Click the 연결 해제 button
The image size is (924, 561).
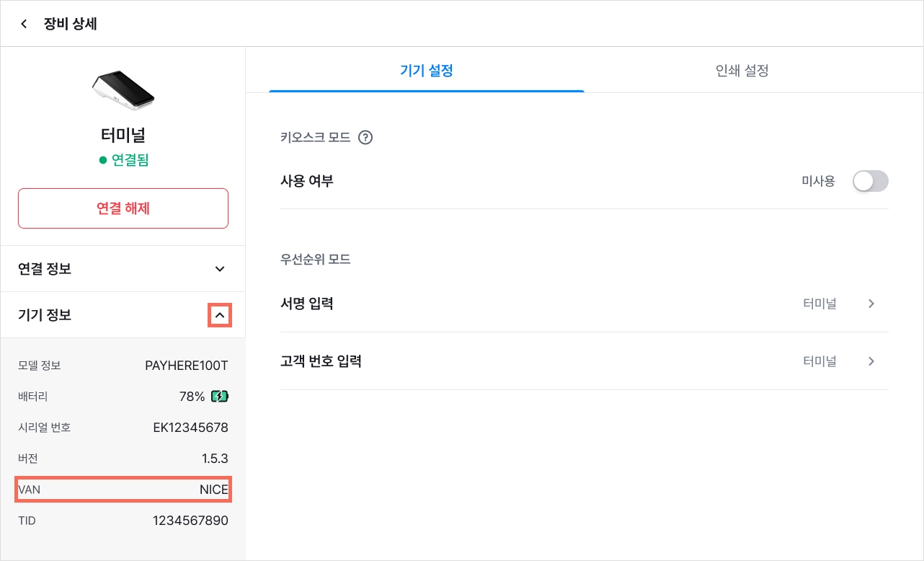click(123, 208)
